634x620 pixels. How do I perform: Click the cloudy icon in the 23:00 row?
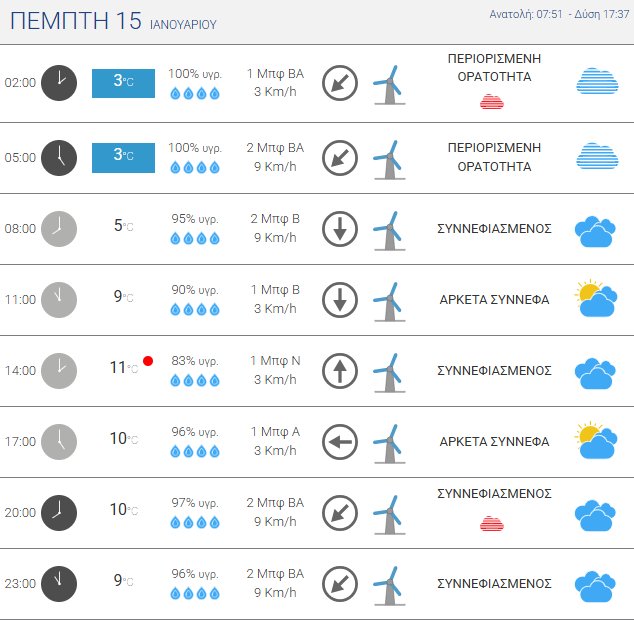(595, 585)
